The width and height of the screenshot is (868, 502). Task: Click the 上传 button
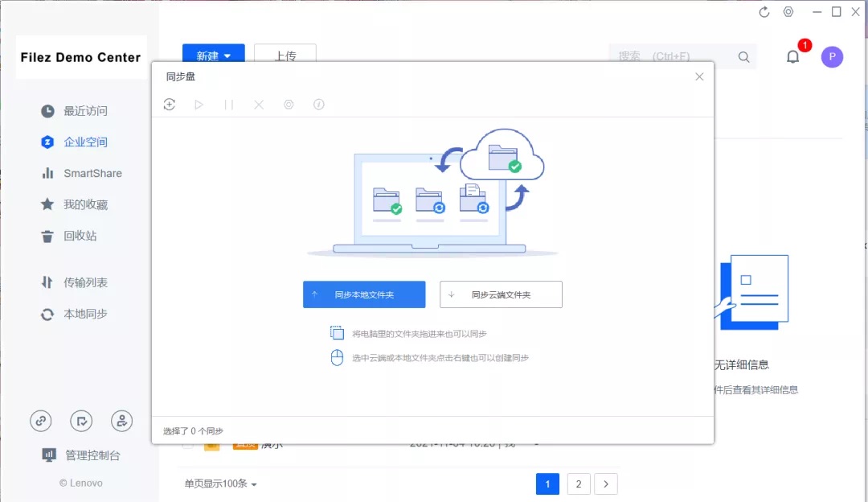point(285,52)
